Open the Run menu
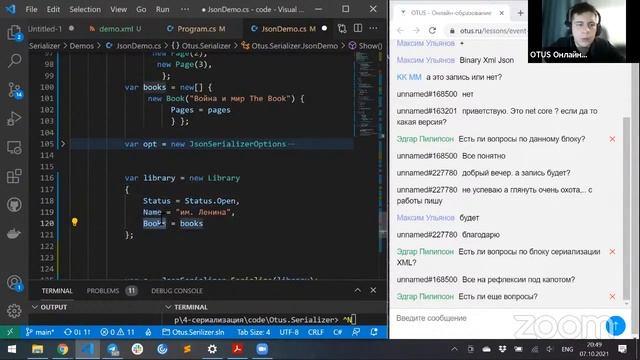Image resolution: width=640 pixels, height=360 pixels. (162, 9)
